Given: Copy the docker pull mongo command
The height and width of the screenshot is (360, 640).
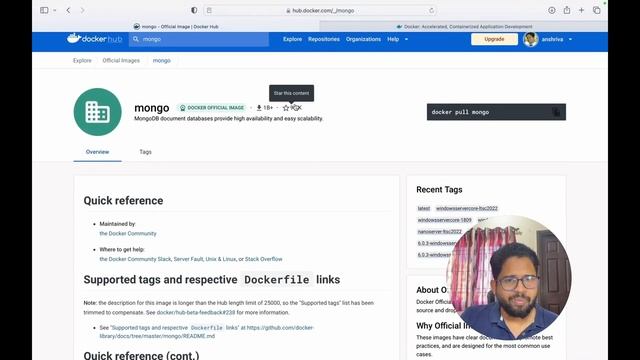Looking at the screenshot, I should [556, 112].
